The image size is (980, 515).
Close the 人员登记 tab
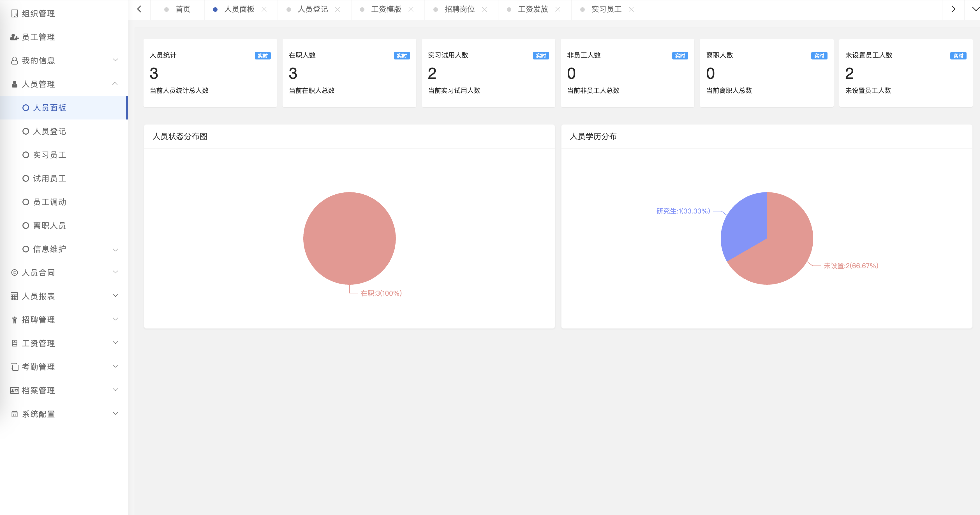338,9
